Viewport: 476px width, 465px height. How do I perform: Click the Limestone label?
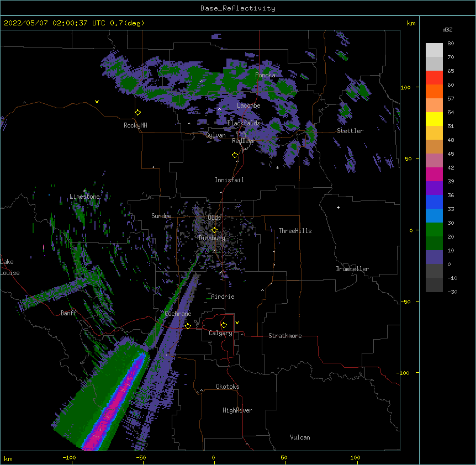point(84,197)
